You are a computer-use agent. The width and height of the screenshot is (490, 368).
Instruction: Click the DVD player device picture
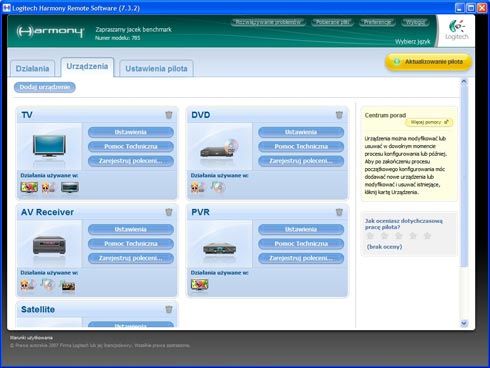220,148
